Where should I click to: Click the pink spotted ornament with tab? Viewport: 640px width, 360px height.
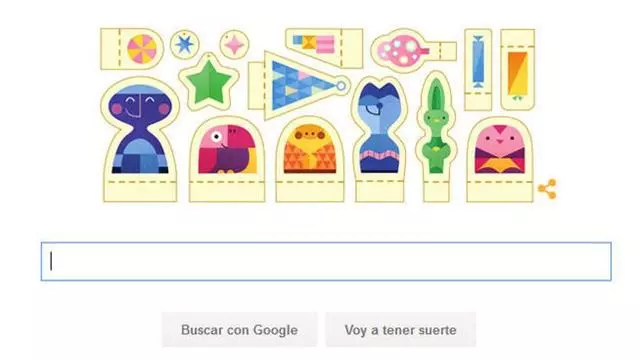click(413, 51)
